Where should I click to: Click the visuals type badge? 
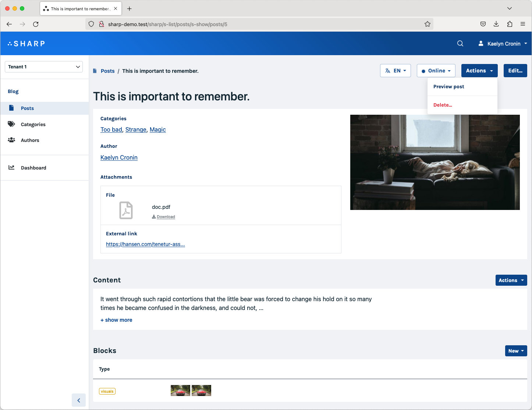[x=107, y=391]
